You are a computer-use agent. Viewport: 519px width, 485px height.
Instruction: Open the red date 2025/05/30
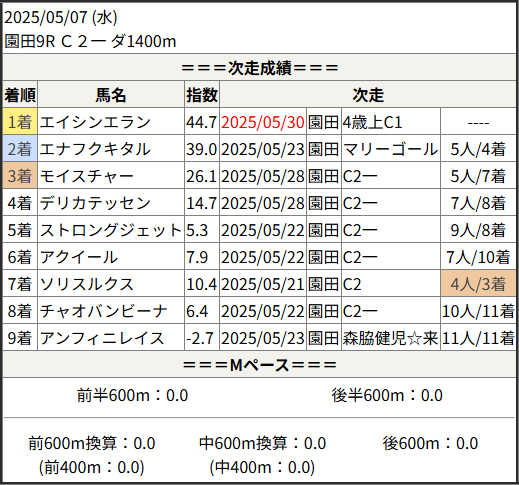tap(263, 122)
